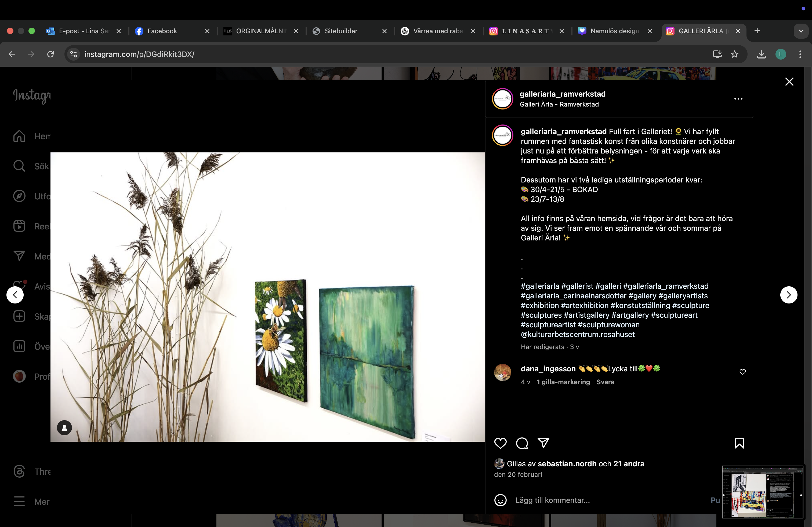Open Chrome three-dot menu

click(800, 54)
